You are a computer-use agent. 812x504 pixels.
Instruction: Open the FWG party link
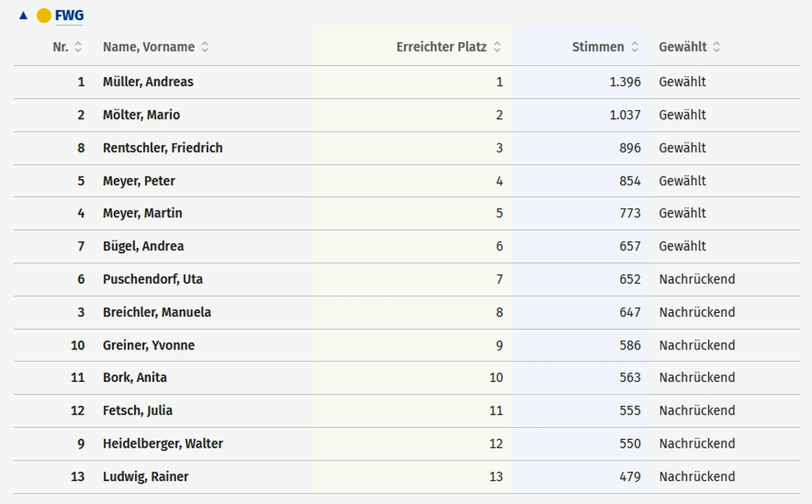click(x=70, y=16)
